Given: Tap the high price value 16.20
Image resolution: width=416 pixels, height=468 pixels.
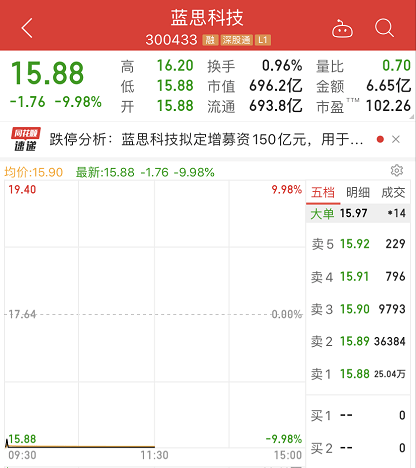Looking at the screenshot, I should click(175, 66).
